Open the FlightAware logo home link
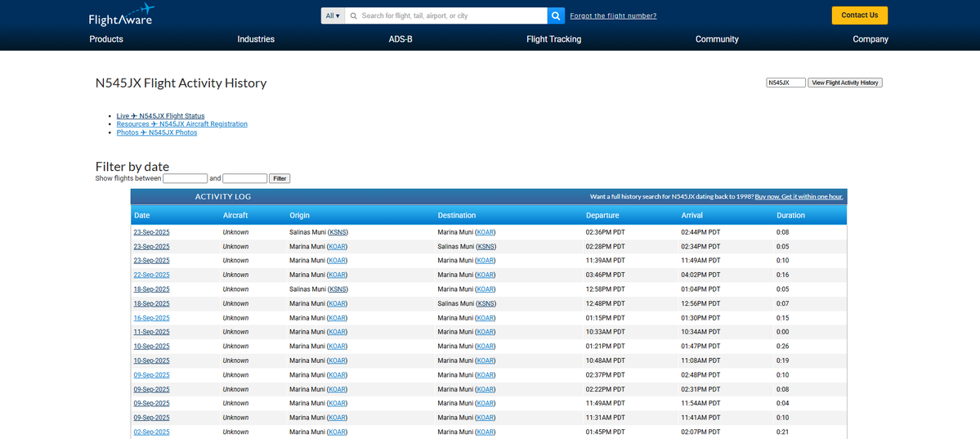The width and height of the screenshot is (980, 439). 121,15
